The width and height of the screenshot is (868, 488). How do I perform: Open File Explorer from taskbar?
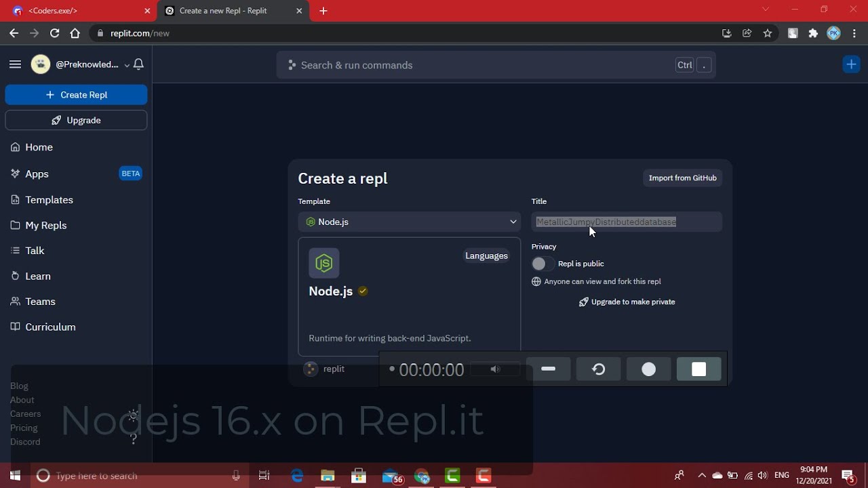coord(328,476)
